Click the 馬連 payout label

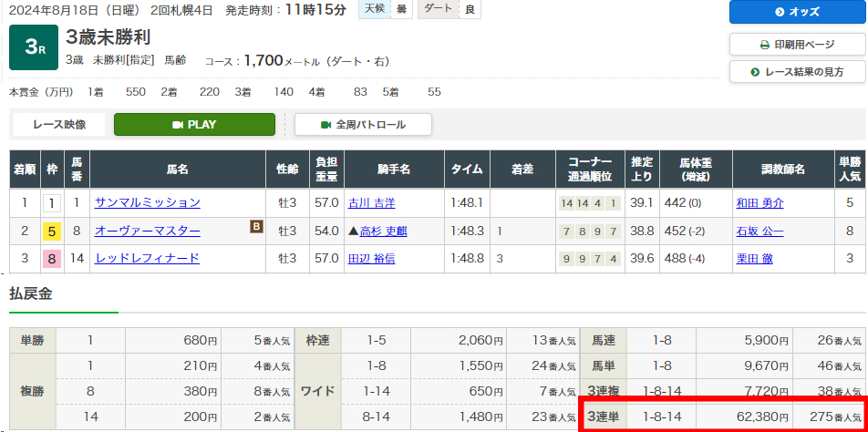tap(603, 341)
